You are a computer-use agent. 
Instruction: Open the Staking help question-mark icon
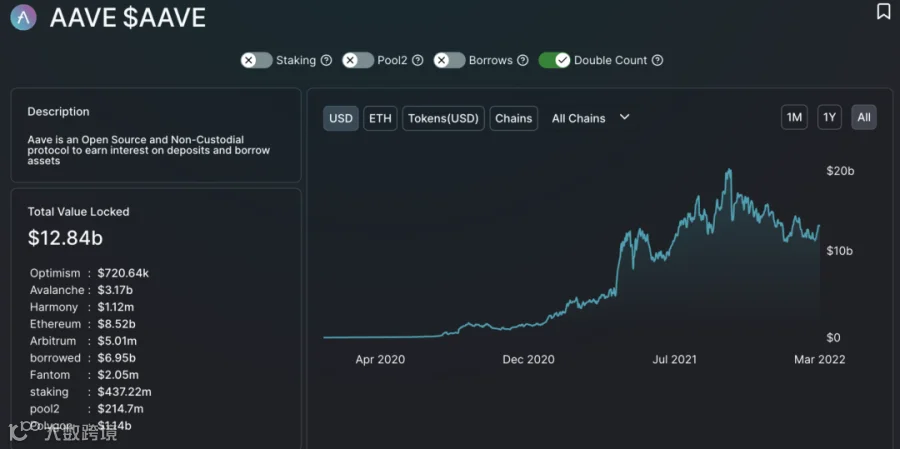(326, 60)
